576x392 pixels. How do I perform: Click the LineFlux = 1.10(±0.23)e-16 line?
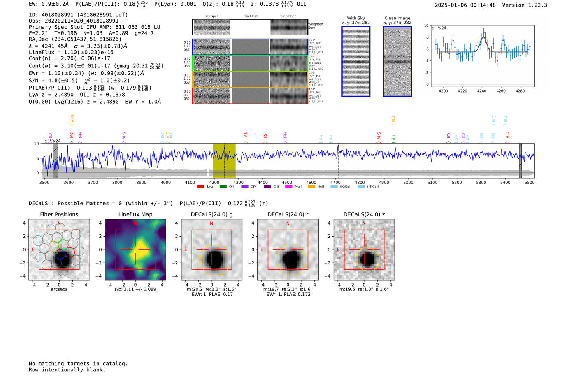pos(71,53)
